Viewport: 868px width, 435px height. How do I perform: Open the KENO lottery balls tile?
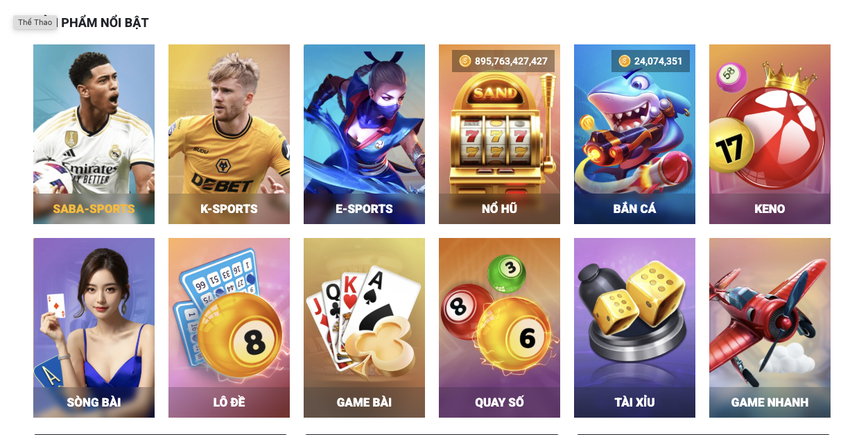[x=770, y=134]
